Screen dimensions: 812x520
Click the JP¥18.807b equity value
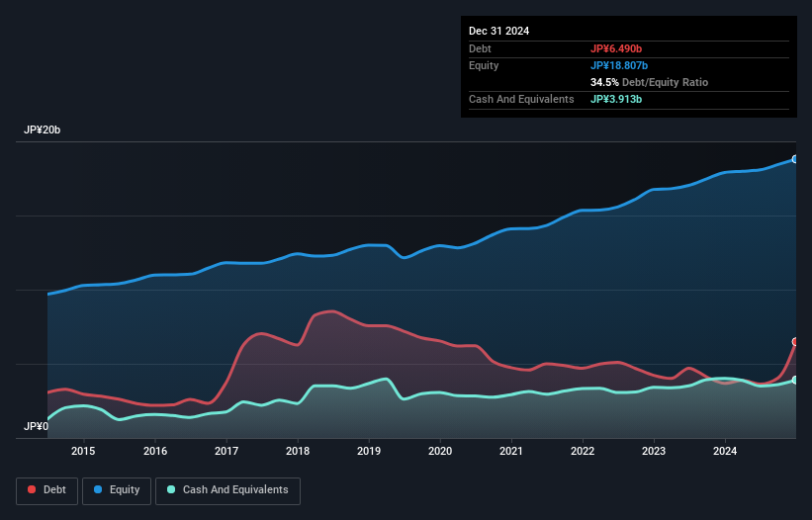[x=619, y=65]
